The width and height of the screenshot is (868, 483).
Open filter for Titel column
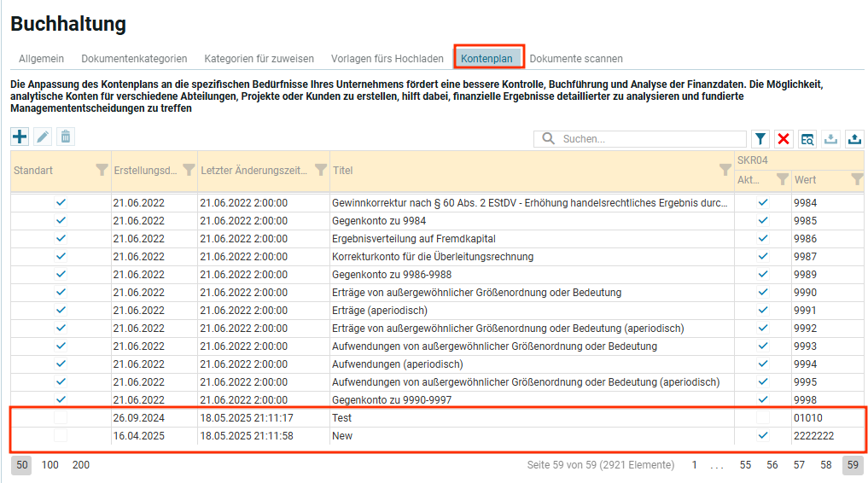725,170
